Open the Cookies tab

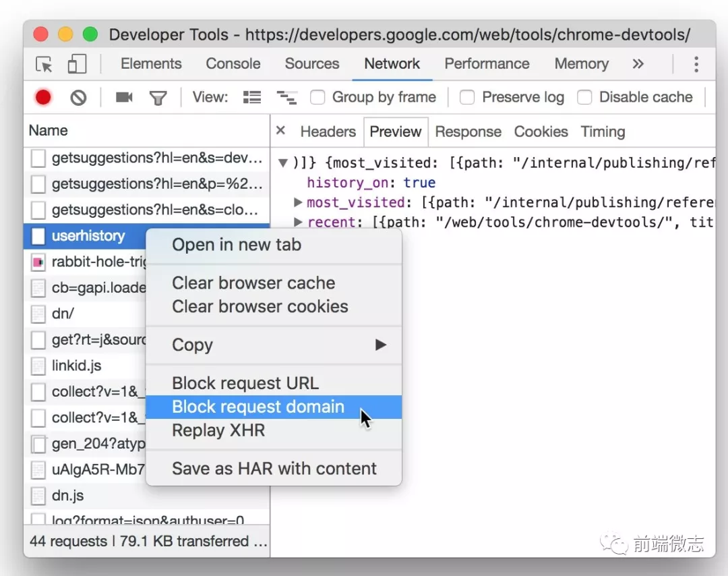click(541, 132)
